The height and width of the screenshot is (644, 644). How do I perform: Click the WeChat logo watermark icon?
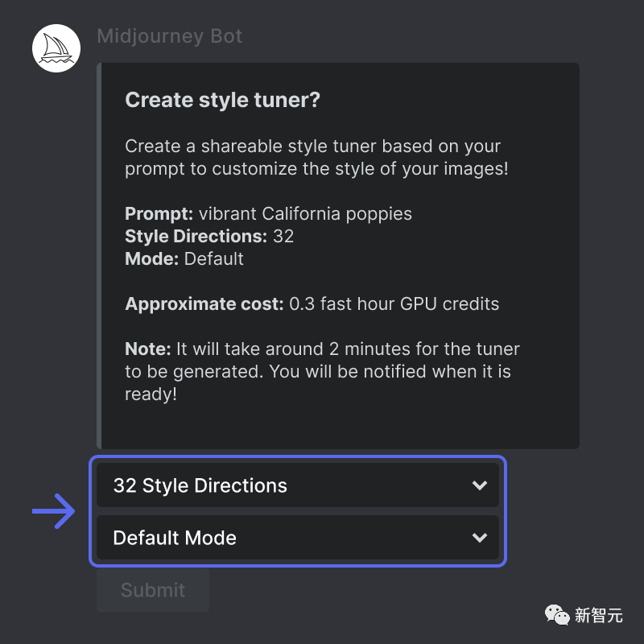557,615
